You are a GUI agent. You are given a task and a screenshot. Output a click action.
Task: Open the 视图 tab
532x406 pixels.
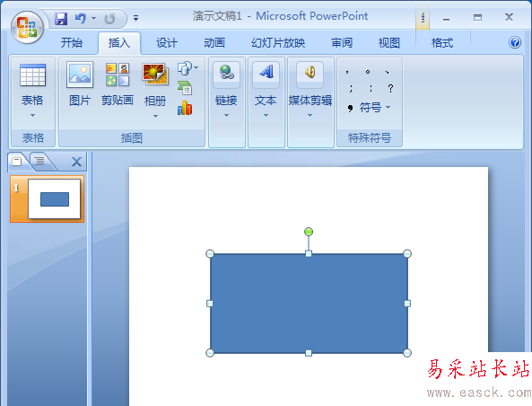point(389,43)
